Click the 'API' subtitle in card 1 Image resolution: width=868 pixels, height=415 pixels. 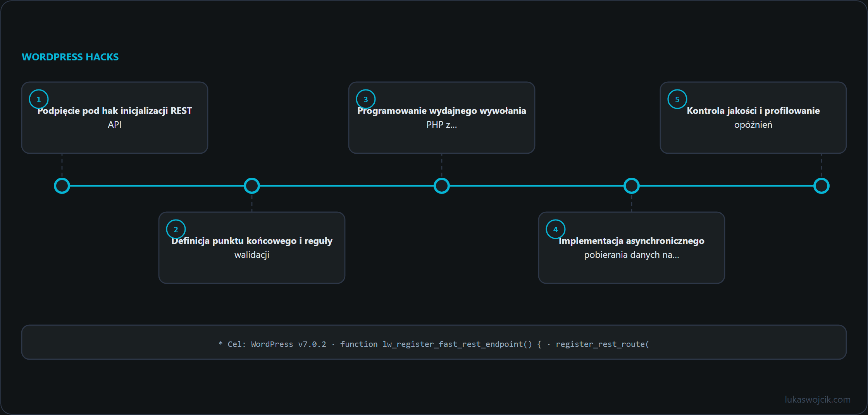click(115, 125)
